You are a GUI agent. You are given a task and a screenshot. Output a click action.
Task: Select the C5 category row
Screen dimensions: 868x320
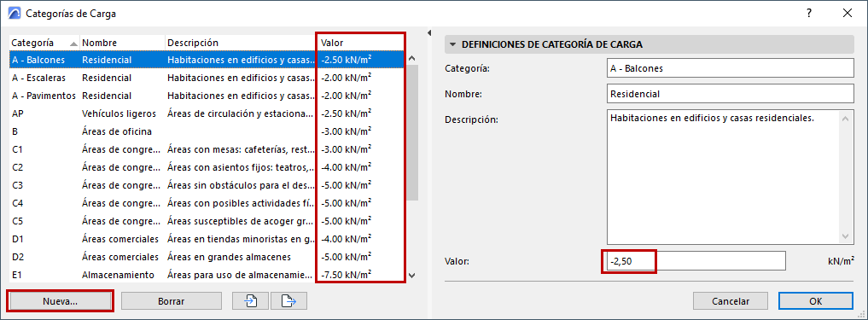(207, 221)
